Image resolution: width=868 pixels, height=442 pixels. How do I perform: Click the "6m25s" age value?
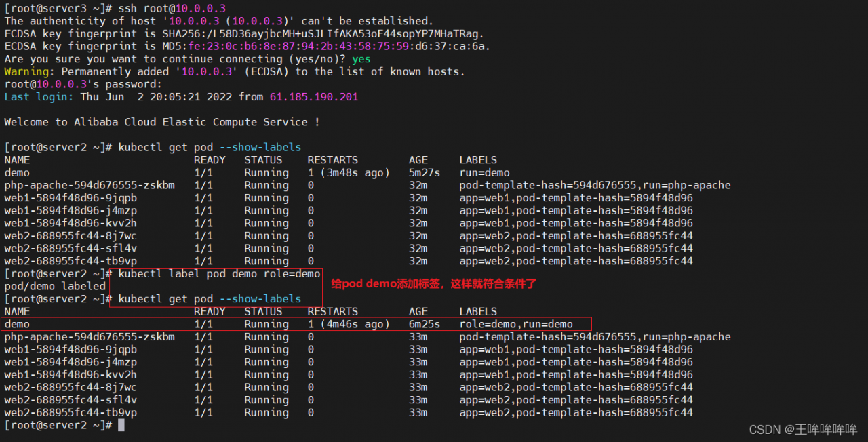(x=424, y=324)
